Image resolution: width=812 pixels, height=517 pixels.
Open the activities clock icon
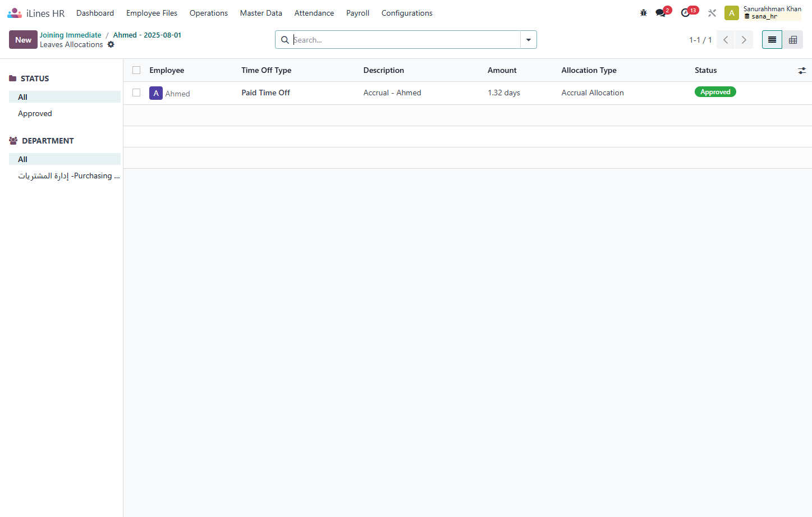point(685,13)
